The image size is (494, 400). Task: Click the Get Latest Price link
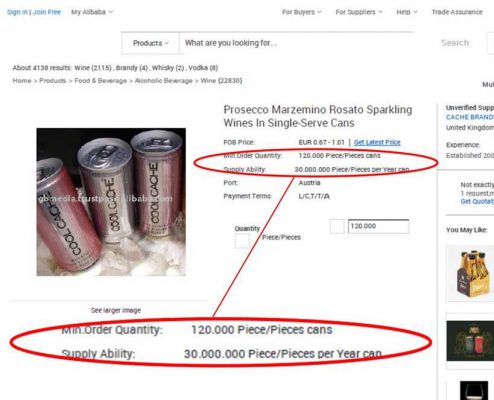[x=377, y=142]
